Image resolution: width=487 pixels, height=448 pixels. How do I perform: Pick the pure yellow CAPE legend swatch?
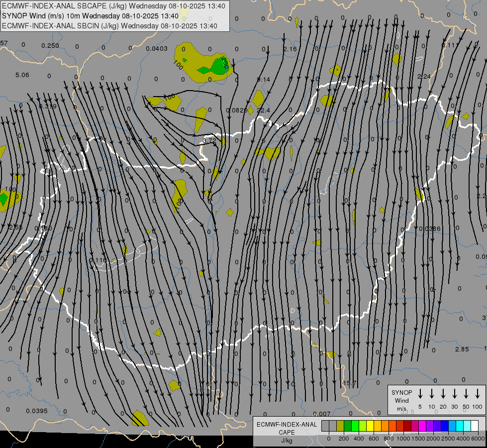(x=370, y=426)
